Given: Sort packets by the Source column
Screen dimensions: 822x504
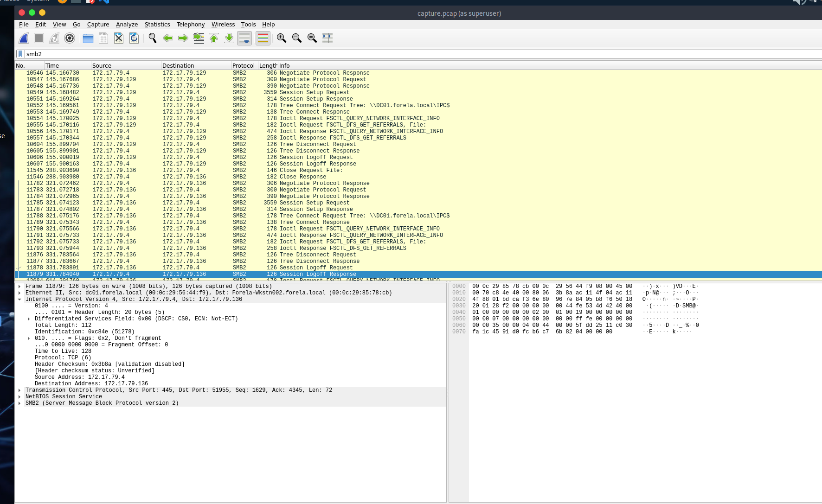Looking at the screenshot, I should [126, 65].
